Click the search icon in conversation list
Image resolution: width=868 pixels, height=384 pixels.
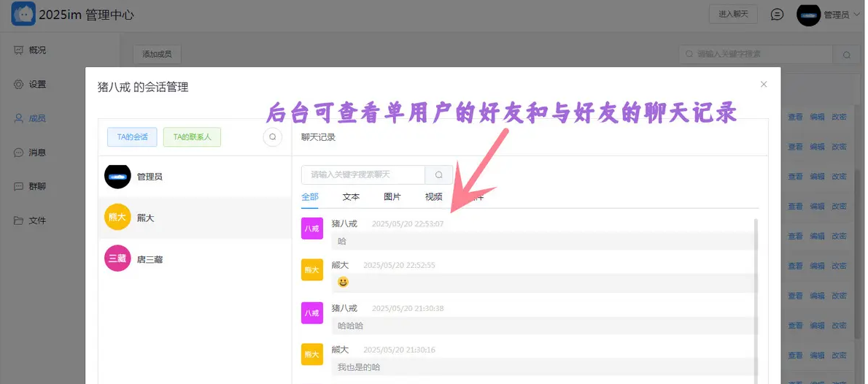click(272, 137)
